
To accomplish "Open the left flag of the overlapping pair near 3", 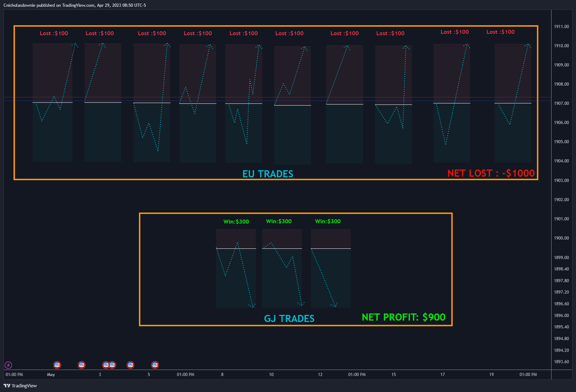I will coord(106,365).
